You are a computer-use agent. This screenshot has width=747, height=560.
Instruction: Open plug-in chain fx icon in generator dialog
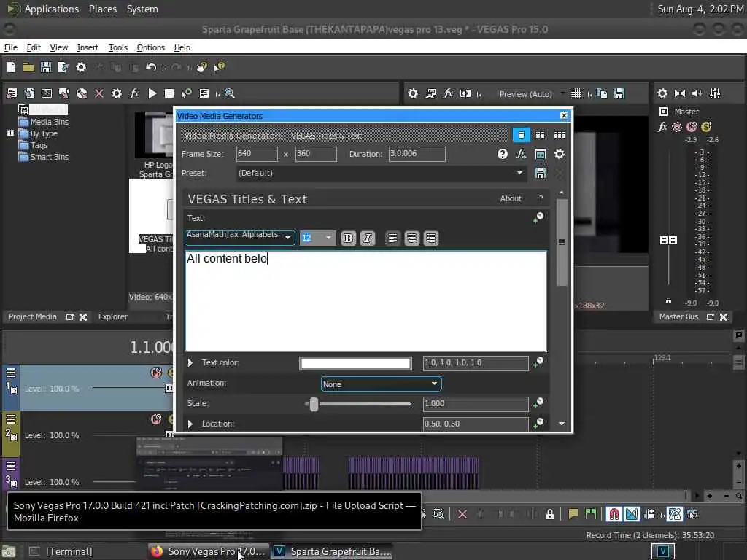click(521, 154)
